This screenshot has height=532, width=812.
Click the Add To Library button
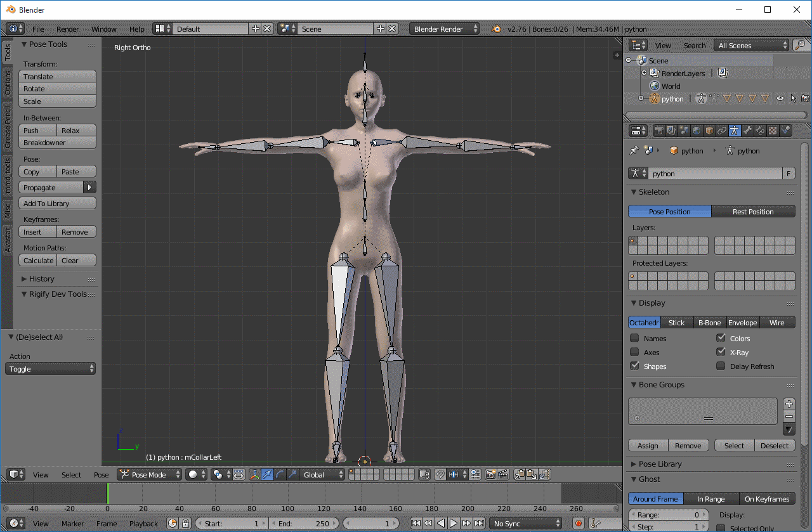tap(58, 204)
